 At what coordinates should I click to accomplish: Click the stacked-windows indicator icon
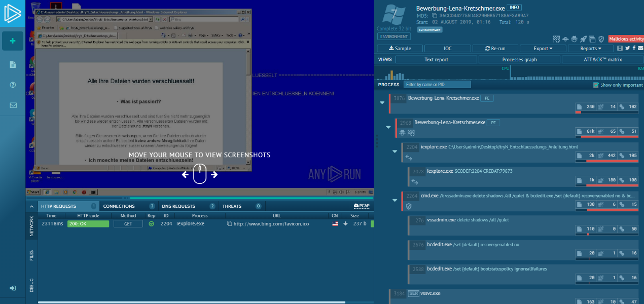[x=592, y=39]
